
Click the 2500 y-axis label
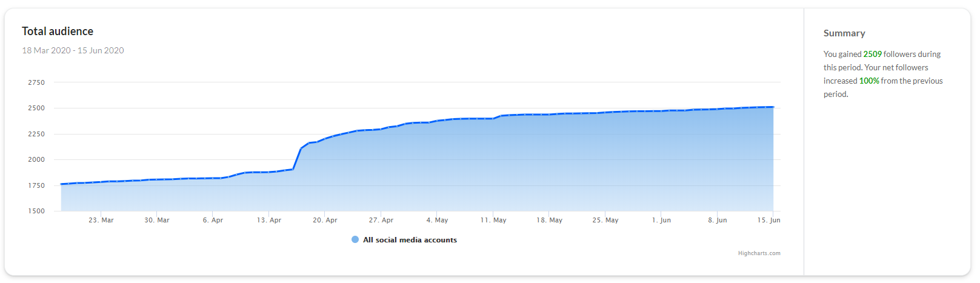36,108
